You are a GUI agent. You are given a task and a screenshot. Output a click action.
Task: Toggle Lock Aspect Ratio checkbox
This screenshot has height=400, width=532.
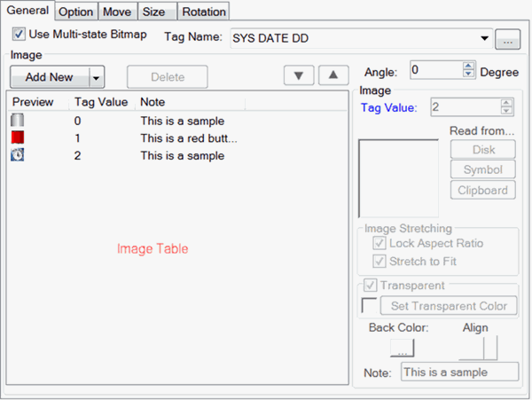tap(379, 243)
